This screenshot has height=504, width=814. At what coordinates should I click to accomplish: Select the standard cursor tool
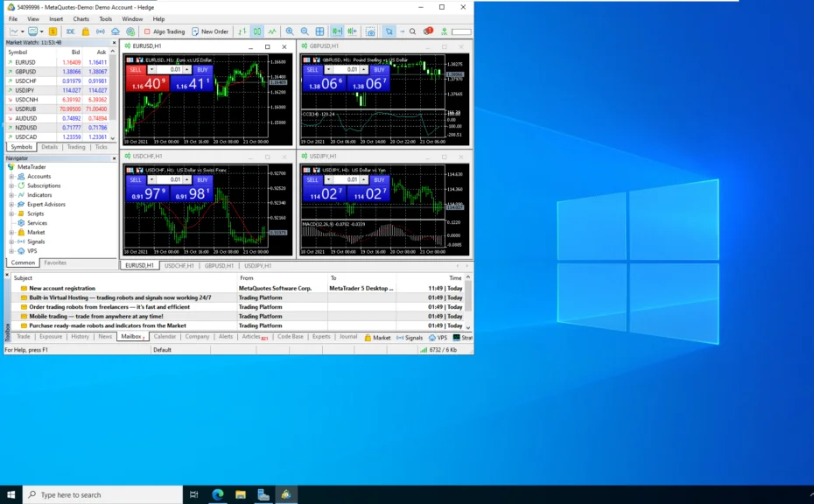[x=389, y=31]
